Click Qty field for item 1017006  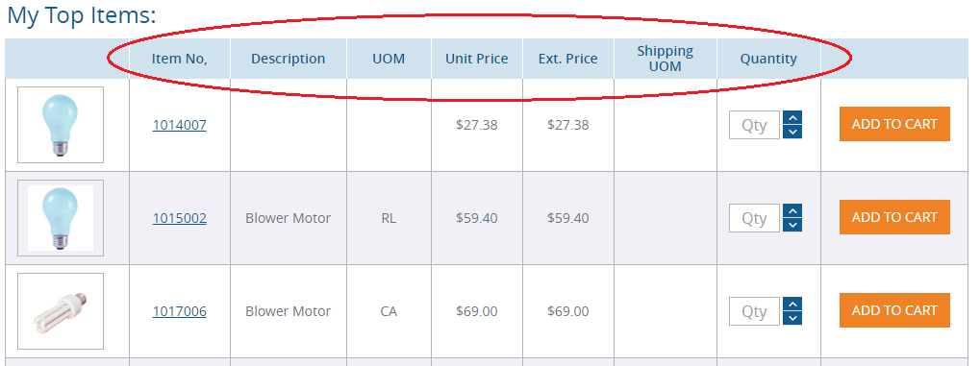[x=754, y=311]
